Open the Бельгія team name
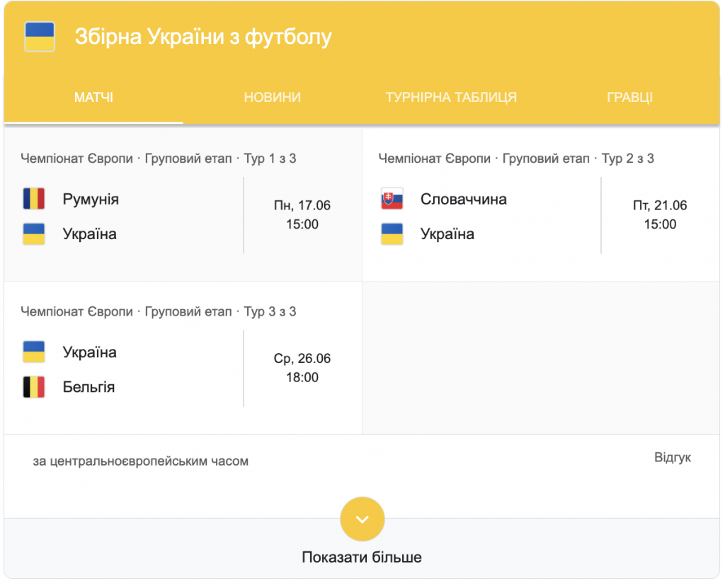The height and width of the screenshot is (588, 725). coord(89,387)
